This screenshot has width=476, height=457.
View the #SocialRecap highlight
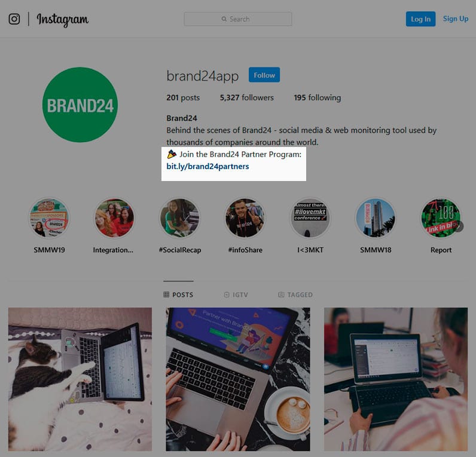point(180,217)
